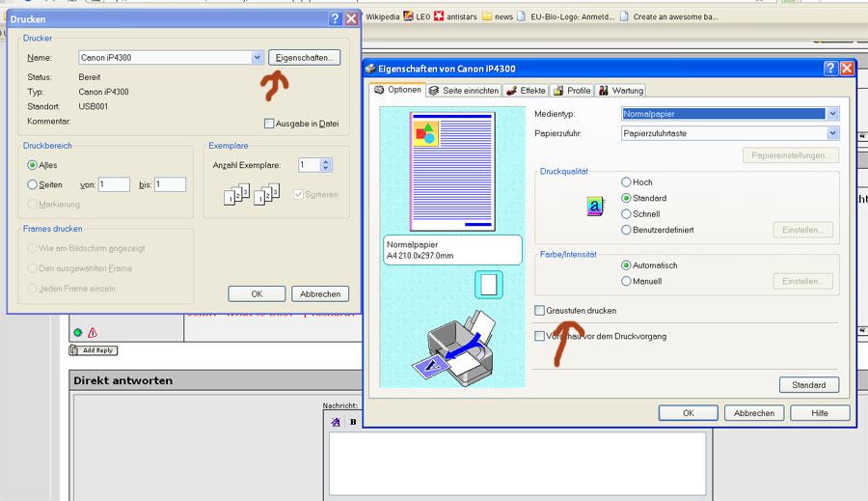Click the document page preview thumbnail
Viewport: 868px width, 501px height.
point(452,172)
